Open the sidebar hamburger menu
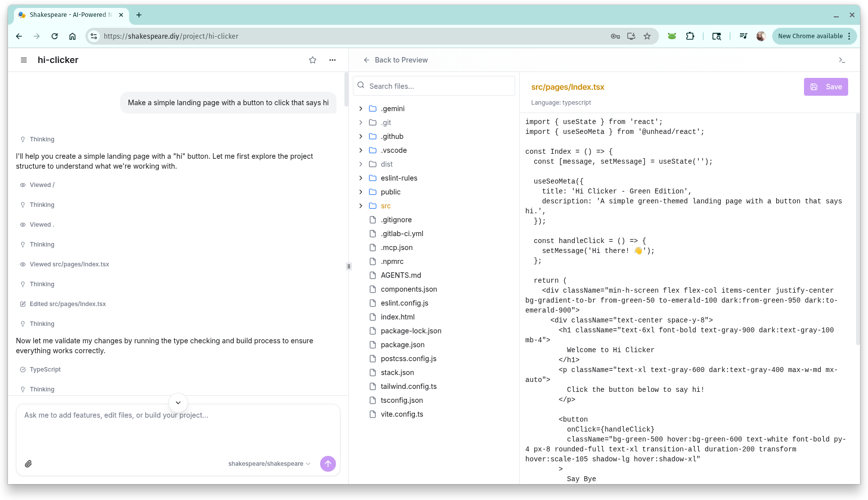The image size is (868, 500). [x=23, y=60]
